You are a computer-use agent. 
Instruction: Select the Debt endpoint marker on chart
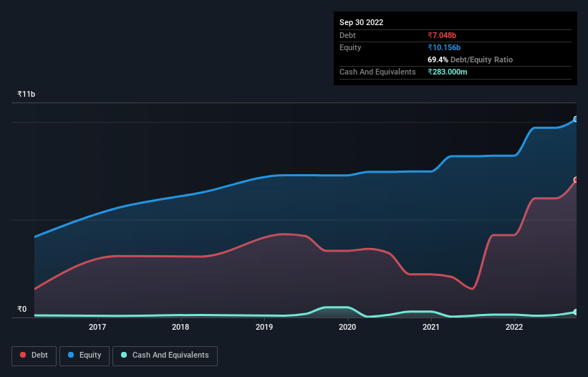[x=576, y=180]
